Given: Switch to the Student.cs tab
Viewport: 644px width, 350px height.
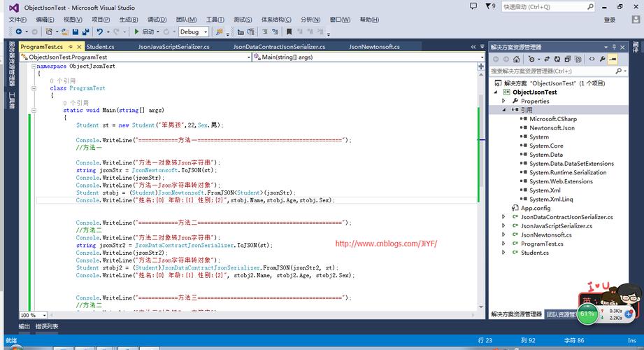Looking at the screenshot, I should click(101, 47).
